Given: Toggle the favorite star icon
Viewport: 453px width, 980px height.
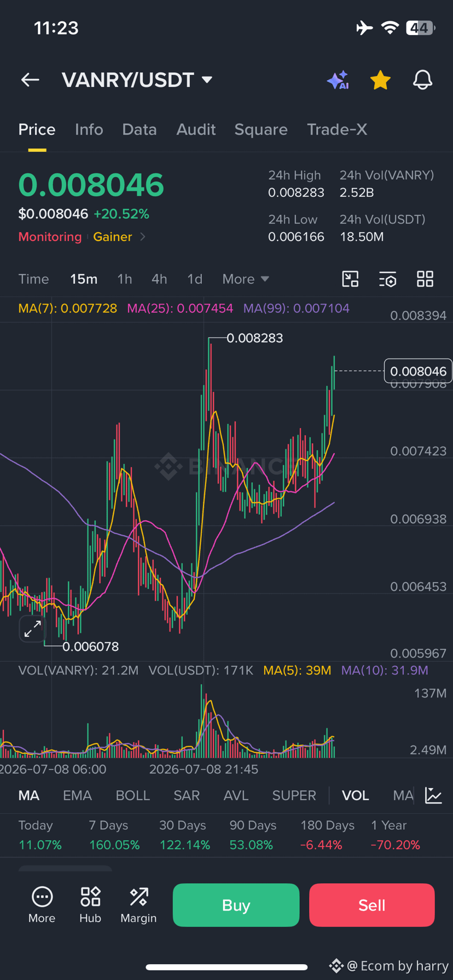Looking at the screenshot, I should pos(380,80).
